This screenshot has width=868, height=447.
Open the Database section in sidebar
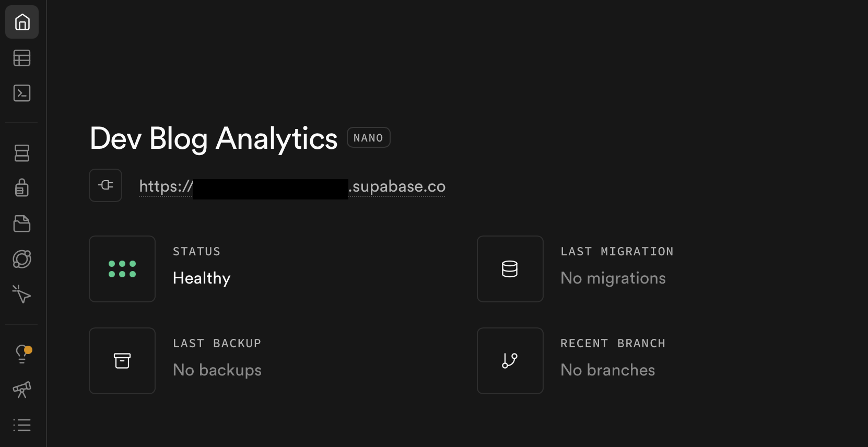[x=22, y=153]
